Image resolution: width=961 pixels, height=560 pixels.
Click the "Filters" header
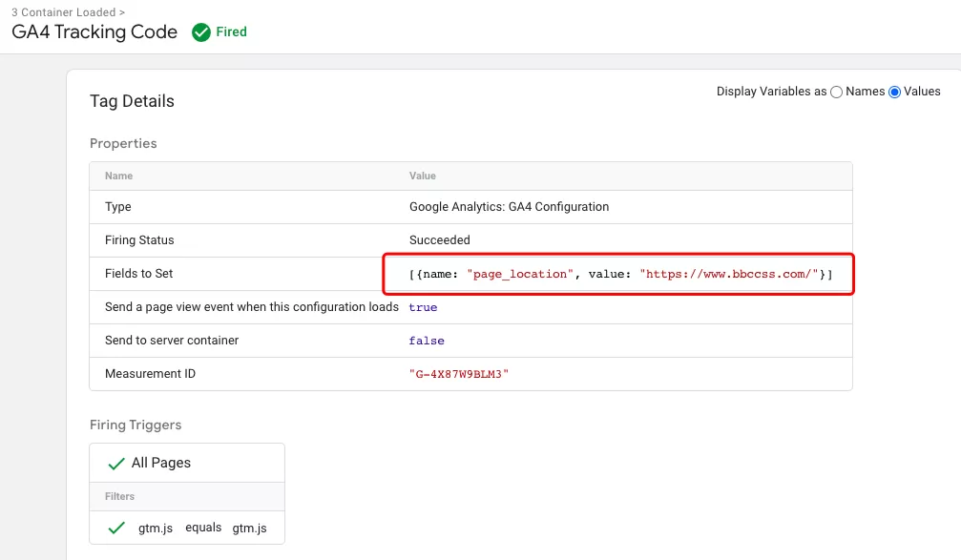point(119,496)
